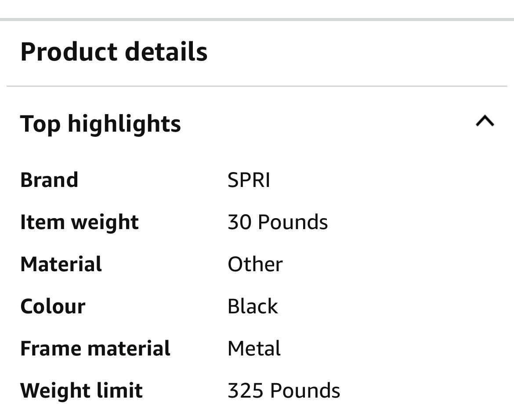Select the Item weight label
The height and width of the screenshot is (420, 514).
(x=80, y=222)
